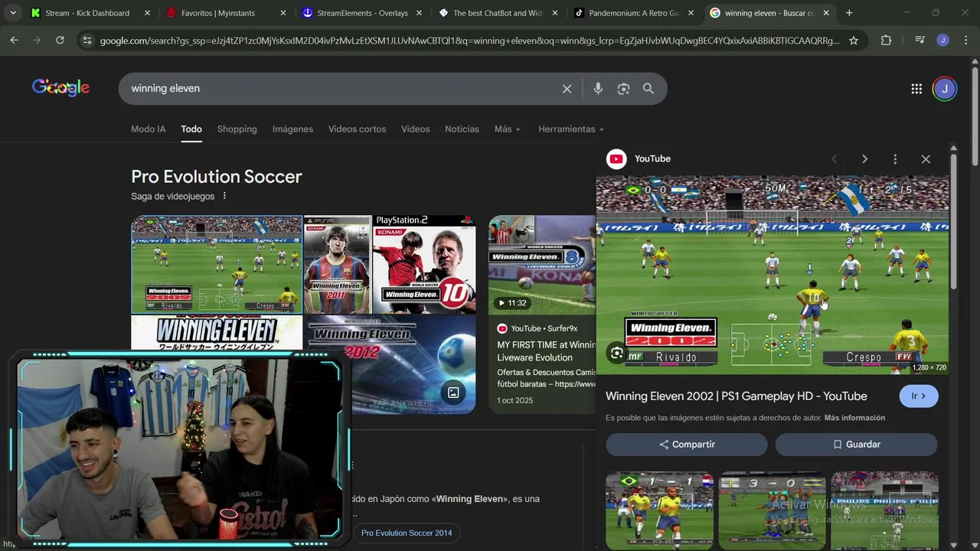Close the image preview panel
The height and width of the screenshot is (551, 980).
[x=926, y=159]
